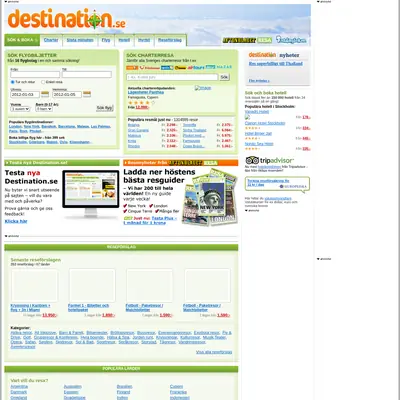400x400 pixels.
Task: Click the Sök flyg button
Action: click(105, 108)
